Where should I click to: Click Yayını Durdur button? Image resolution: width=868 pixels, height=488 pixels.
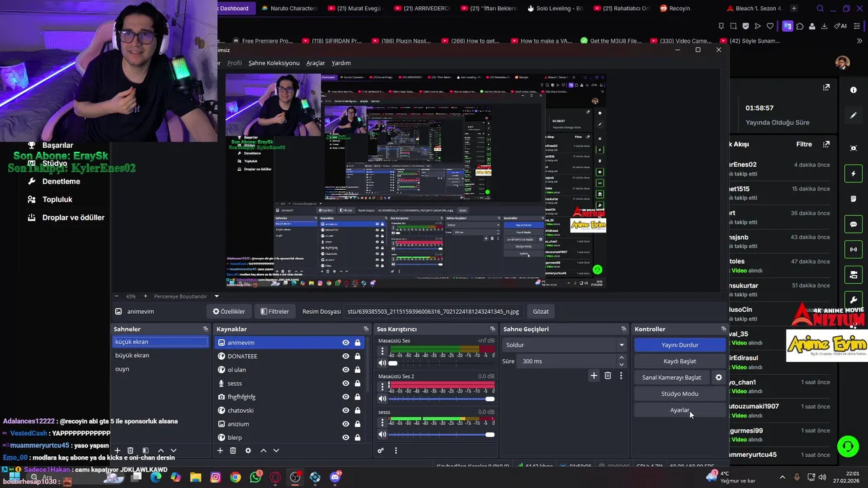(x=679, y=345)
